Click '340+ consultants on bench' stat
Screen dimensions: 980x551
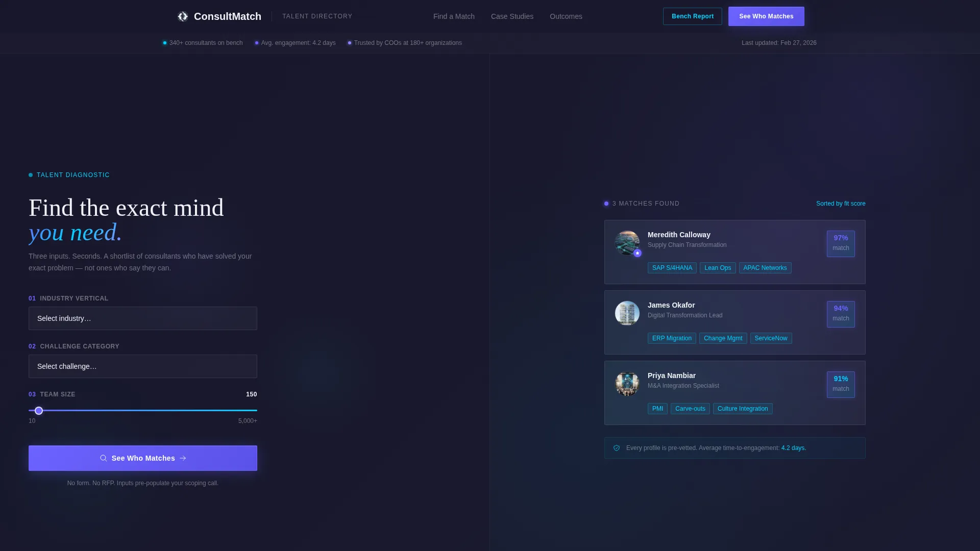(203, 43)
